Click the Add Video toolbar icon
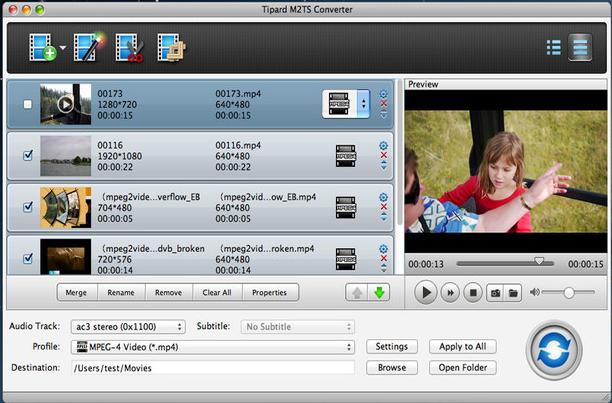 tap(42, 48)
